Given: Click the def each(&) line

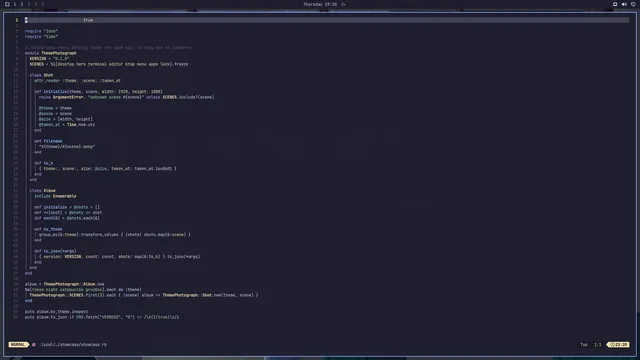Looking at the screenshot, I should [67, 218].
